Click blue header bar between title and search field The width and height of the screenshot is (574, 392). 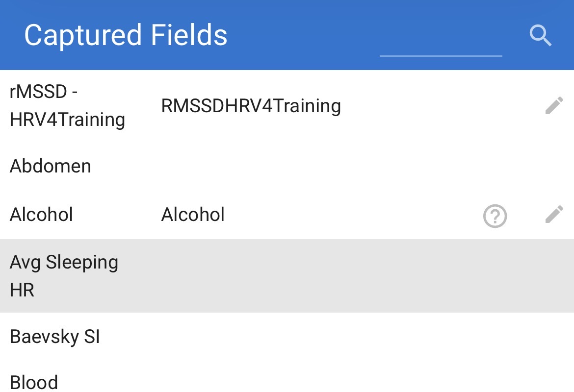304,35
